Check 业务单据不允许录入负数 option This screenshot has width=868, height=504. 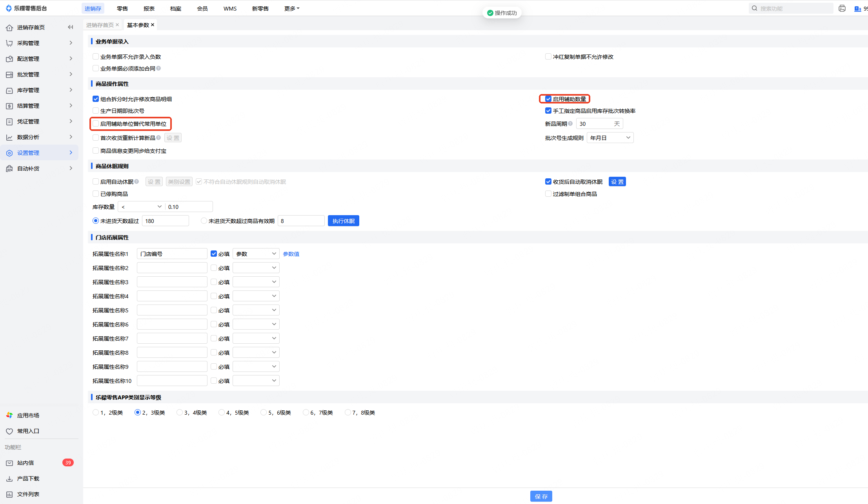96,56
